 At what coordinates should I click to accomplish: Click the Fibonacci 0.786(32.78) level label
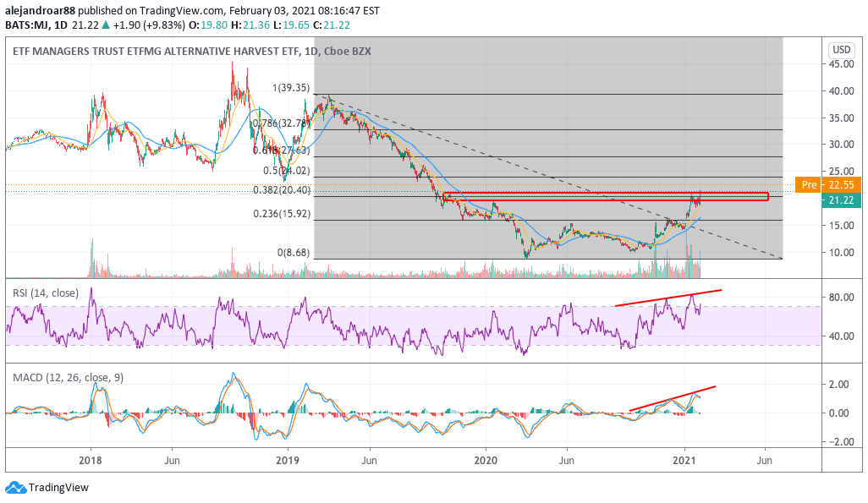pos(281,123)
